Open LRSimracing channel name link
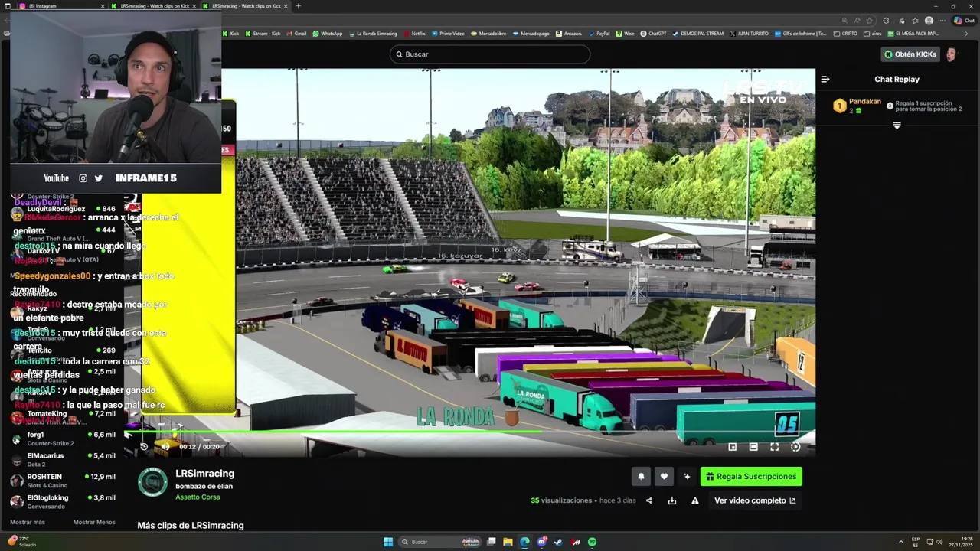The width and height of the screenshot is (980, 551). pos(205,474)
